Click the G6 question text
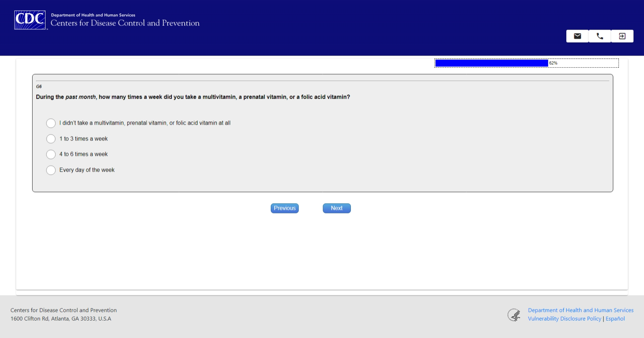 (193, 97)
